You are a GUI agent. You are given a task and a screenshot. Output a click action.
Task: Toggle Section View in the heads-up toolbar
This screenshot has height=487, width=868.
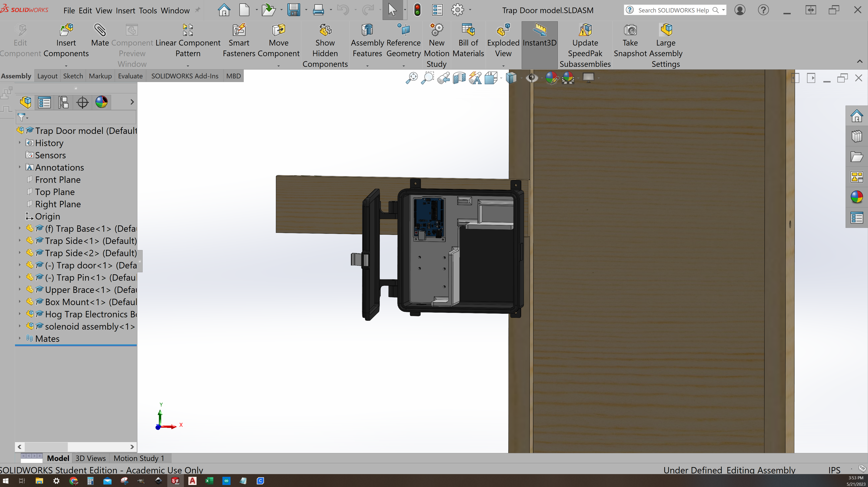(459, 78)
